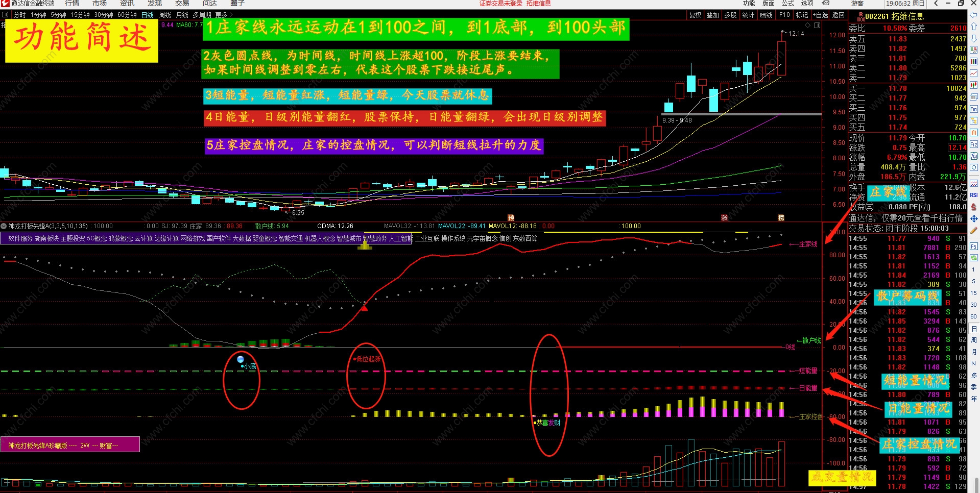
Task: Click the 预 marker under the chart
Action: (x=511, y=218)
